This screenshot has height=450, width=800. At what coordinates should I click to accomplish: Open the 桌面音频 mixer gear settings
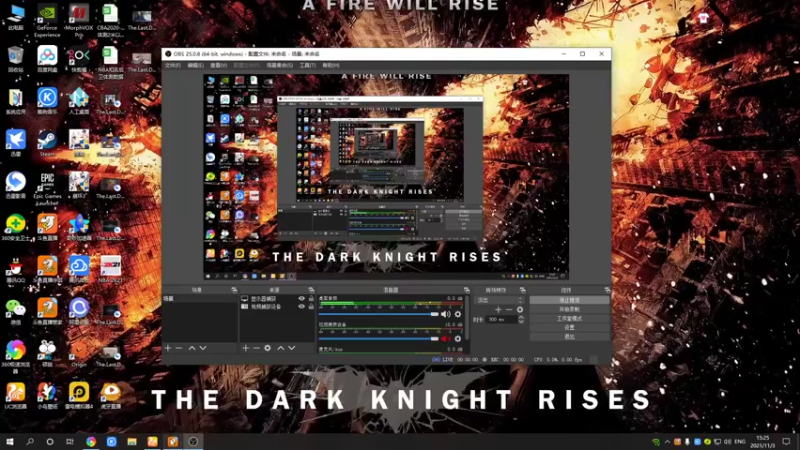coord(458,314)
